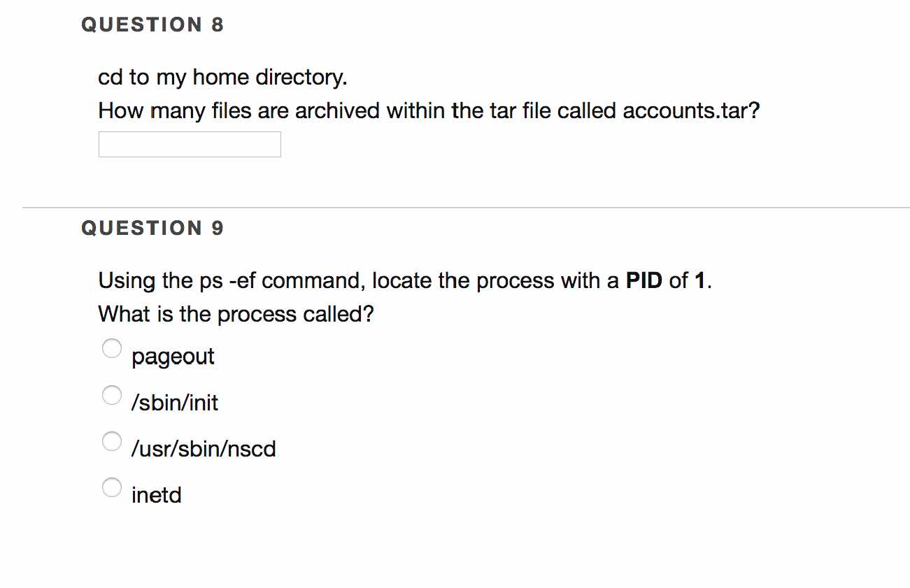The width and height of the screenshot is (910, 588).
Task: Click the bold 'PID' word
Action: (644, 281)
